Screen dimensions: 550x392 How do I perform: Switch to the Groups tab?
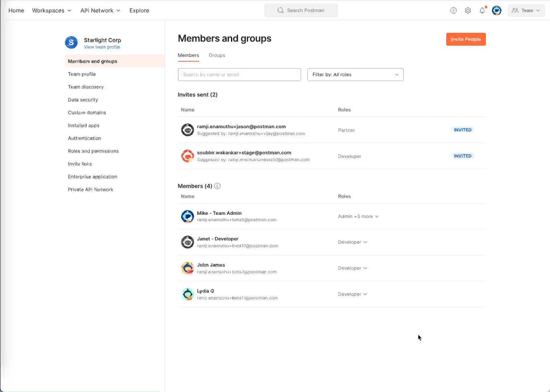pos(217,55)
